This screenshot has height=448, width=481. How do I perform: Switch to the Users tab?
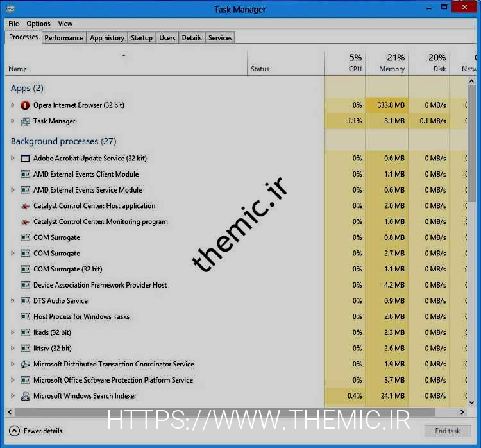click(167, 38)
